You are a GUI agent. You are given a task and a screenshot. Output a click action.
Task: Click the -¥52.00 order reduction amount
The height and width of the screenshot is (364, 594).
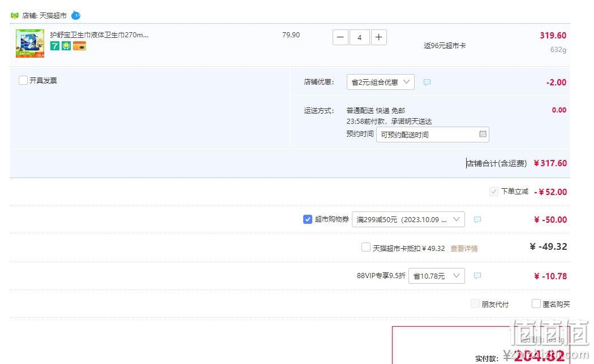tap(550, 192)
